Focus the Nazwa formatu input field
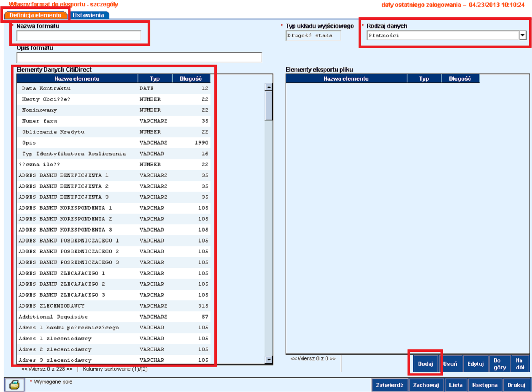Screen dimensions: 532x392 pos(78,35)
